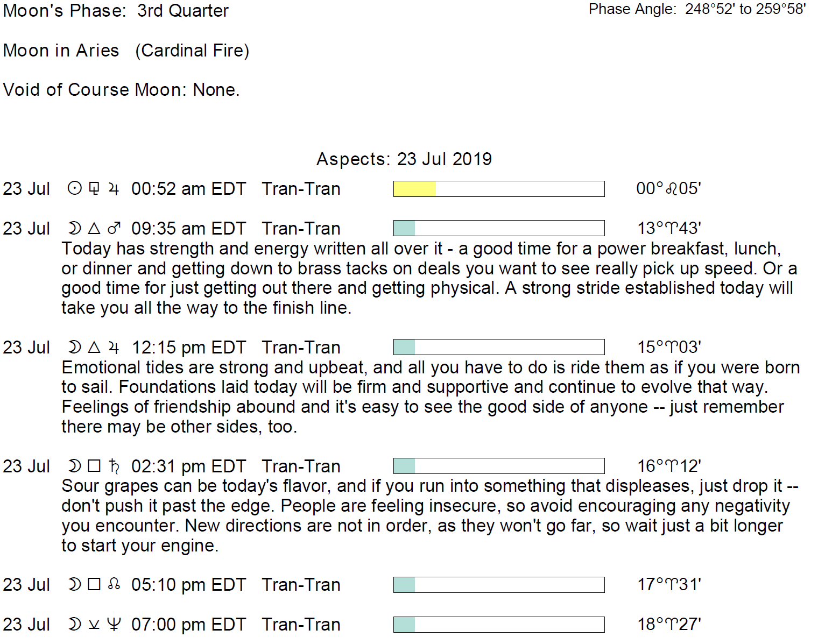Click the North Node glyph in the 05:10 pm row

click(x=114, y=584)
